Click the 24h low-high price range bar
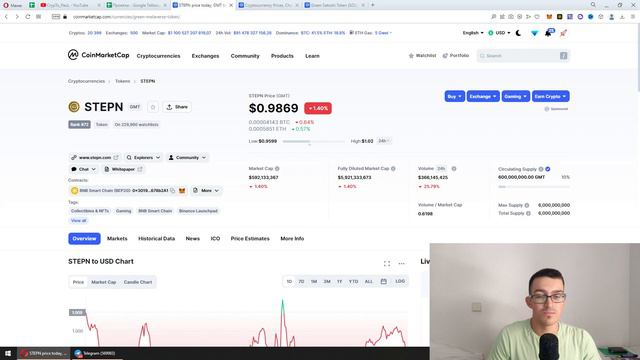The height and width of the screenshot is (360, 640). tap(313, 141)
